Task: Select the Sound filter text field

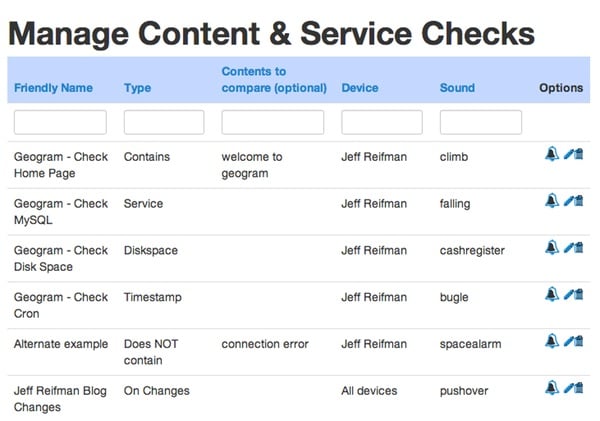Action: [481, 122]
